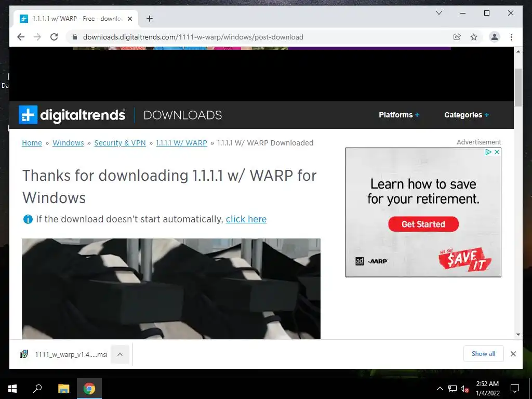Expand the Platforms menu

tap(399, 115)
